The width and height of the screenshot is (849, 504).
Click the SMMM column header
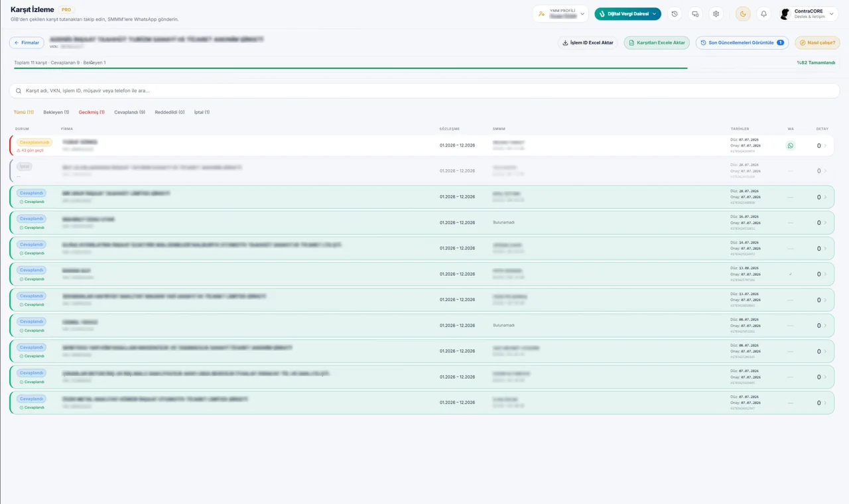499,129
